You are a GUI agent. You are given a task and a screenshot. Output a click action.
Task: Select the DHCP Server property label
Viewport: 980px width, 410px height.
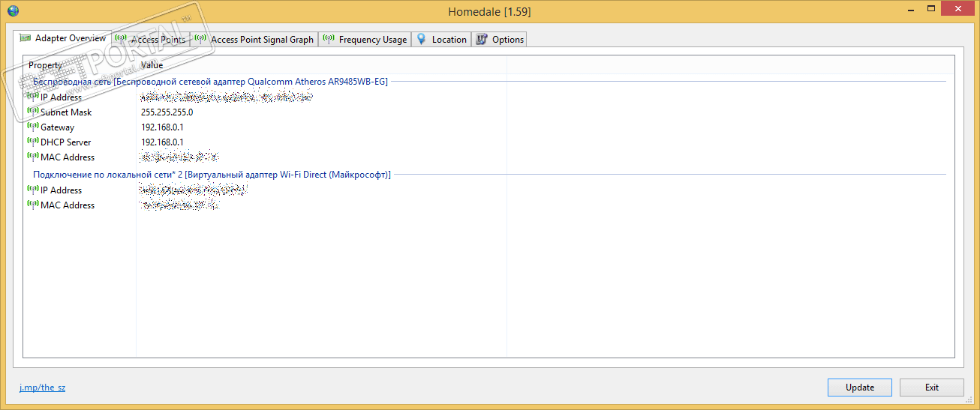click(x=66, y=142)
